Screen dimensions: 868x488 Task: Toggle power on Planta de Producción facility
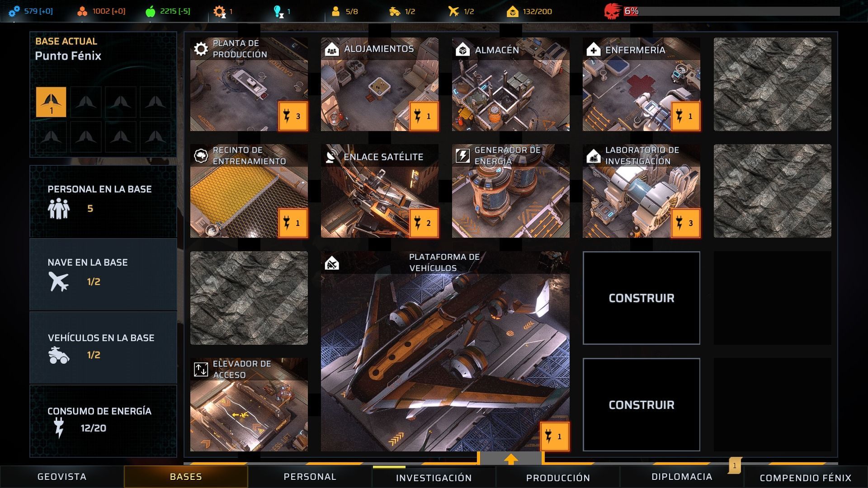click(293, 116)
